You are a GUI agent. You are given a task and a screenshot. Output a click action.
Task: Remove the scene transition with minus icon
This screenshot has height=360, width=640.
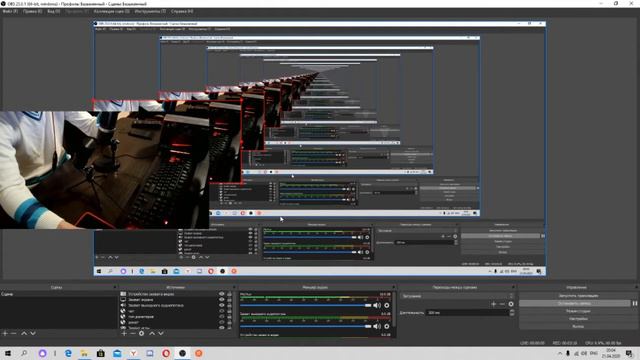coord(502,304)
